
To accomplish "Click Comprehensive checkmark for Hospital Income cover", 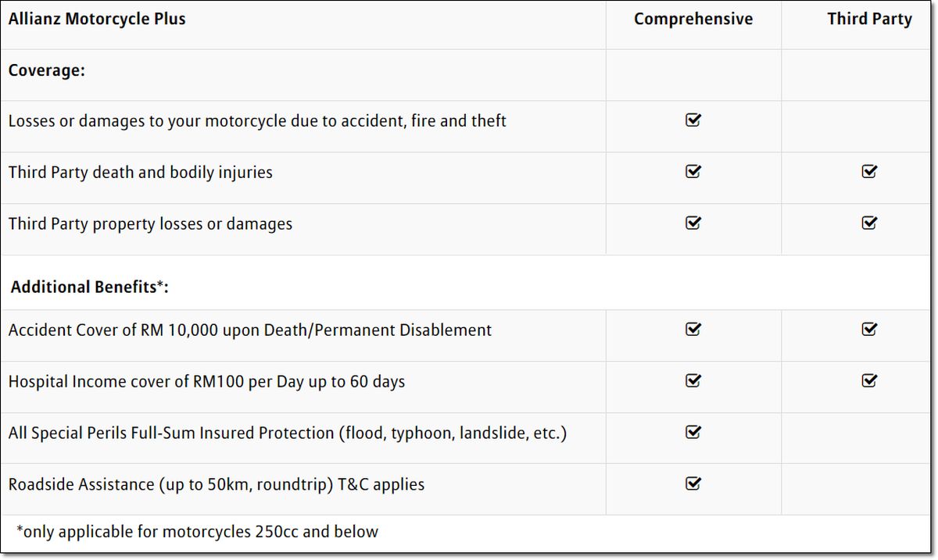I will coord(693,381).
